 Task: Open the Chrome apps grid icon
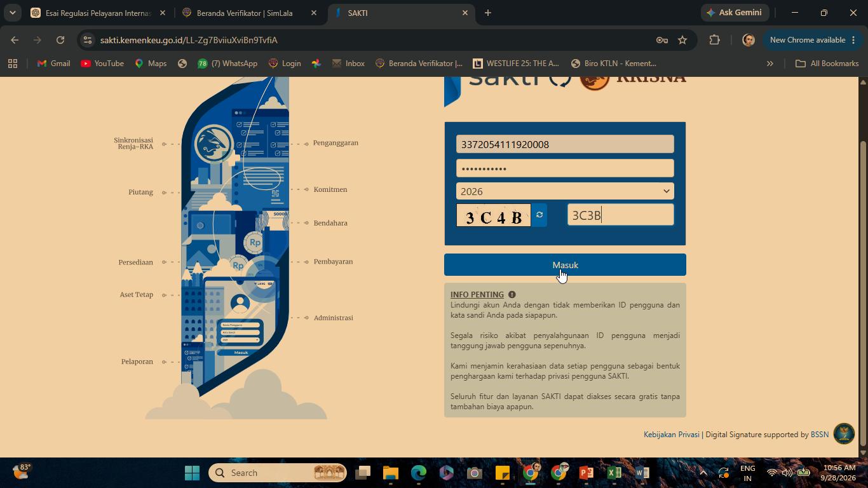click(x=13, y=64)
